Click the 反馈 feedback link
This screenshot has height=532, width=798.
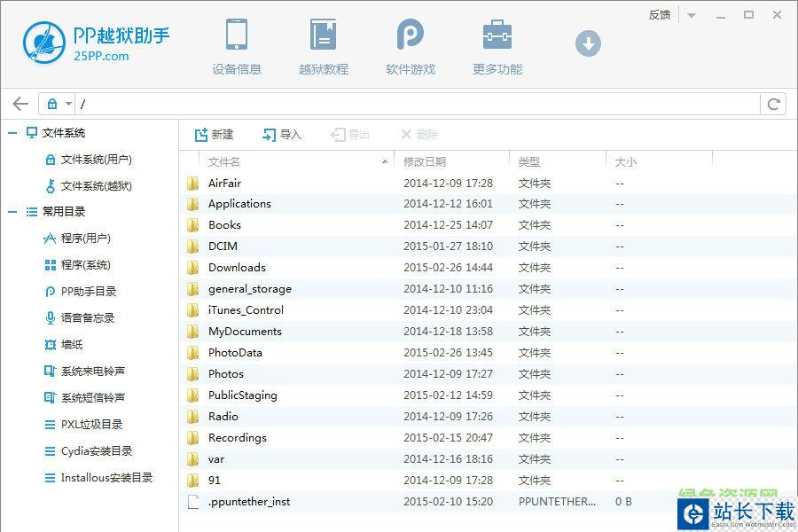pyautogui.click(x=660, y=15)
